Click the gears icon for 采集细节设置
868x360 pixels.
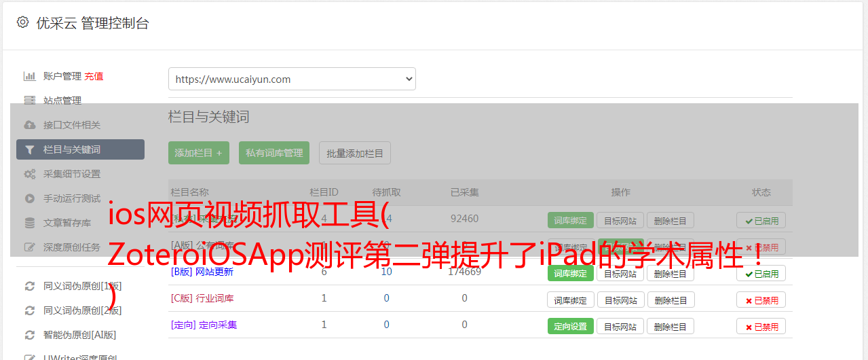[29, 174]
